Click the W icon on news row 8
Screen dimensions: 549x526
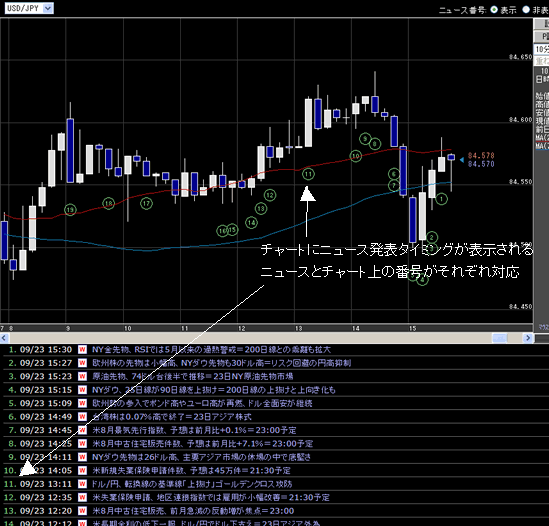point(82,444)
